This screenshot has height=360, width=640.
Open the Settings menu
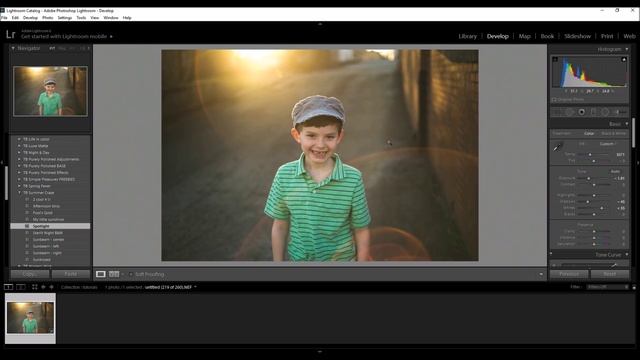[64, 18]
